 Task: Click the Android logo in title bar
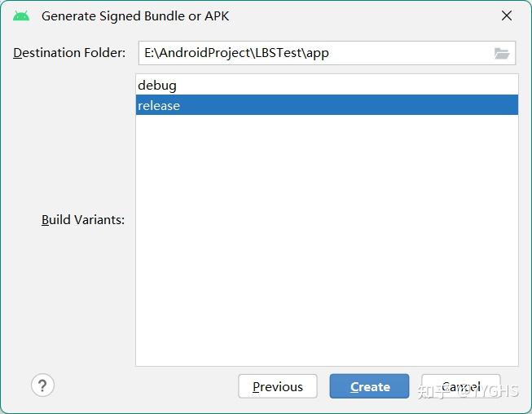(21, 16)
